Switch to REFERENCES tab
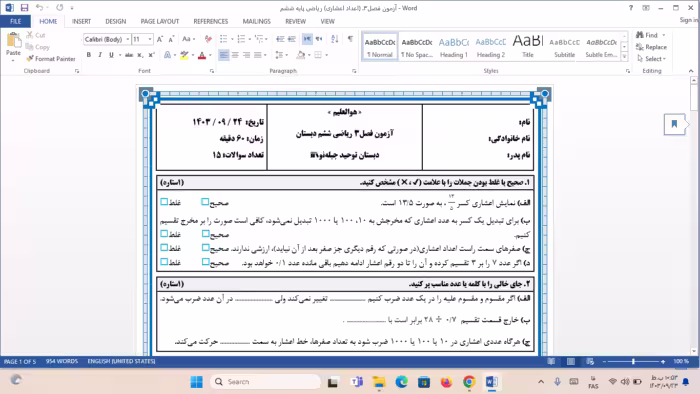Screen dimensions: 700x394 click(211, 21)
